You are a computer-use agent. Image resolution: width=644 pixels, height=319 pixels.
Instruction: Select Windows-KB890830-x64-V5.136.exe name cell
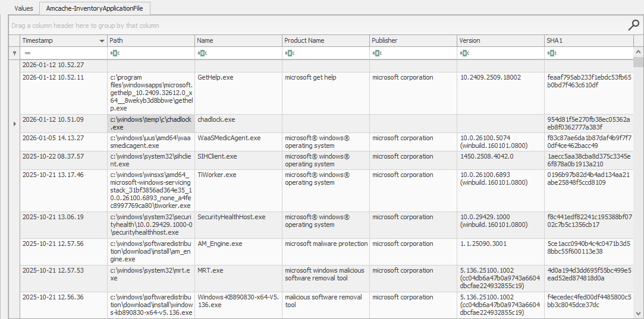pyautogui.click(x=238, y=305)
